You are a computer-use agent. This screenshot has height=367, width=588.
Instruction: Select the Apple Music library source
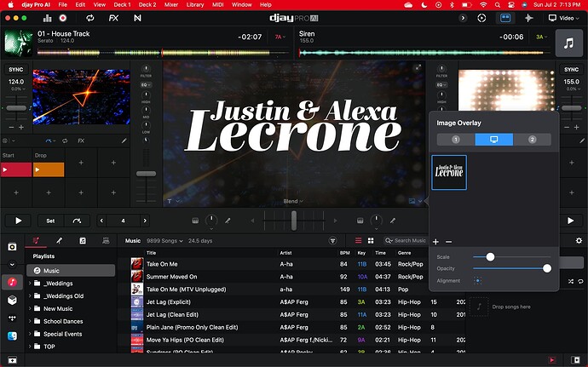click(x=12, y=282)
